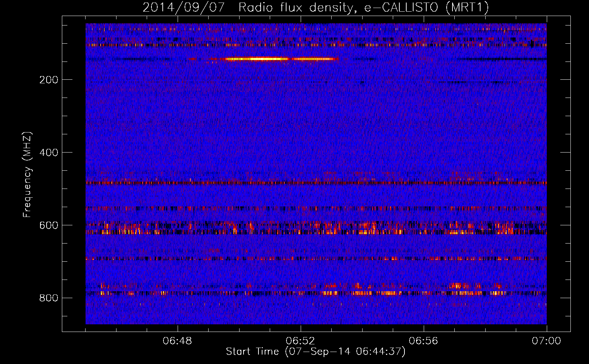Click the 'Start Time (07-Sep-14 06:44:37)' label
The height and width of the screenshot is (364, 589).
click(315, 352)
